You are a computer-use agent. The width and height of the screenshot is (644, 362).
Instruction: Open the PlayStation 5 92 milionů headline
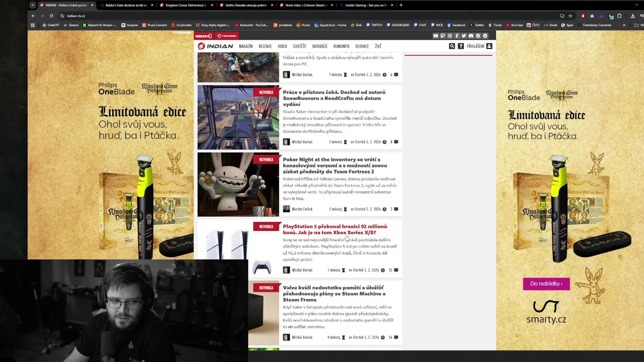(335, 229)
